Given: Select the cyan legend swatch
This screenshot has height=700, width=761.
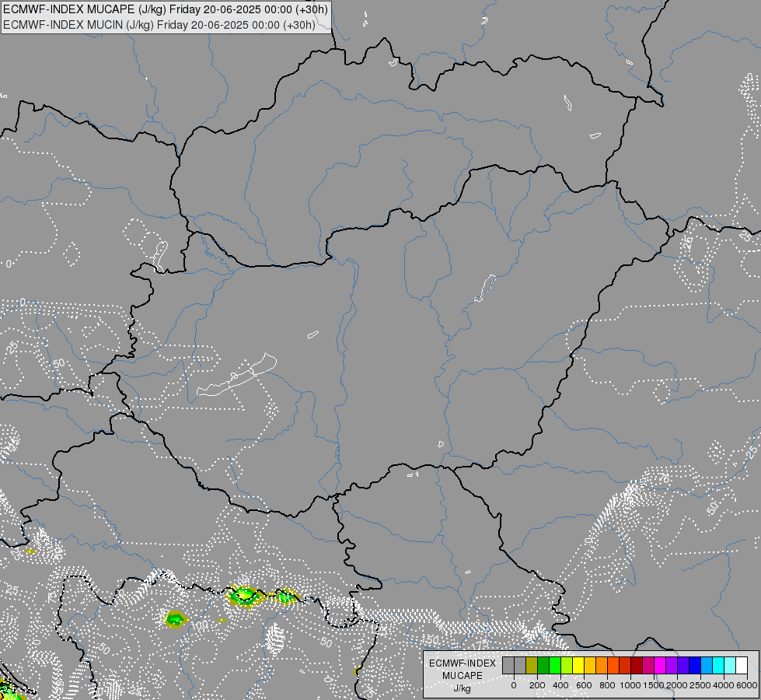Looking at the screenshot, I should pyautogui.click(x=719, y=665).
